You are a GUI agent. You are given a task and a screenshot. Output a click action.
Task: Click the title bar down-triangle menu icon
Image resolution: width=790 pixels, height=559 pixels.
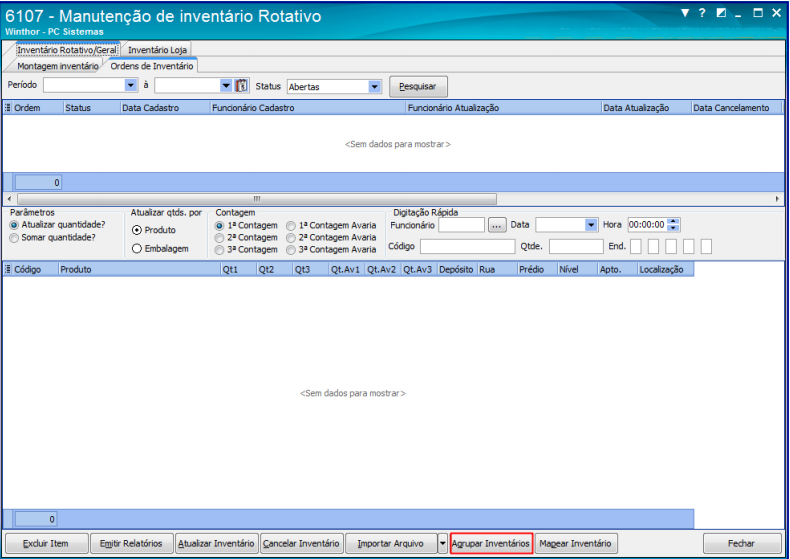pos(685,13)
